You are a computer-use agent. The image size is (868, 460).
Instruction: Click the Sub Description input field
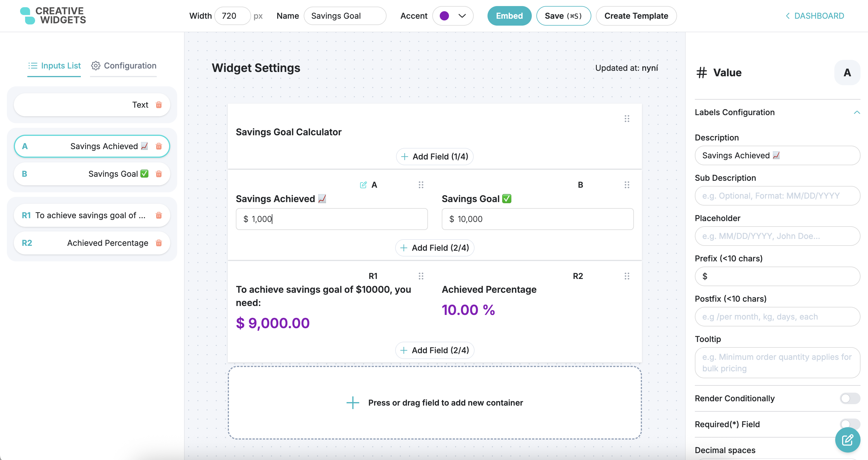click(x=777, y=196)
